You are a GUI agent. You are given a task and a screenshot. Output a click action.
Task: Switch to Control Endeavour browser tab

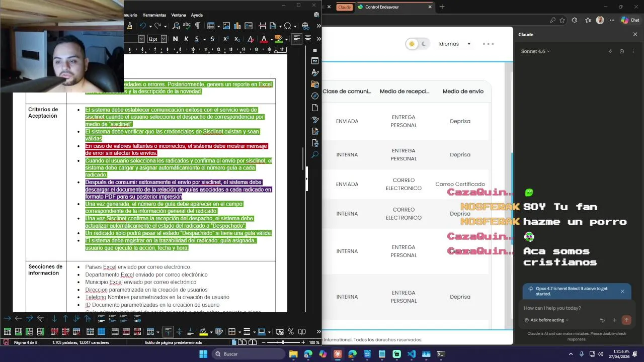tap(395, 7)
